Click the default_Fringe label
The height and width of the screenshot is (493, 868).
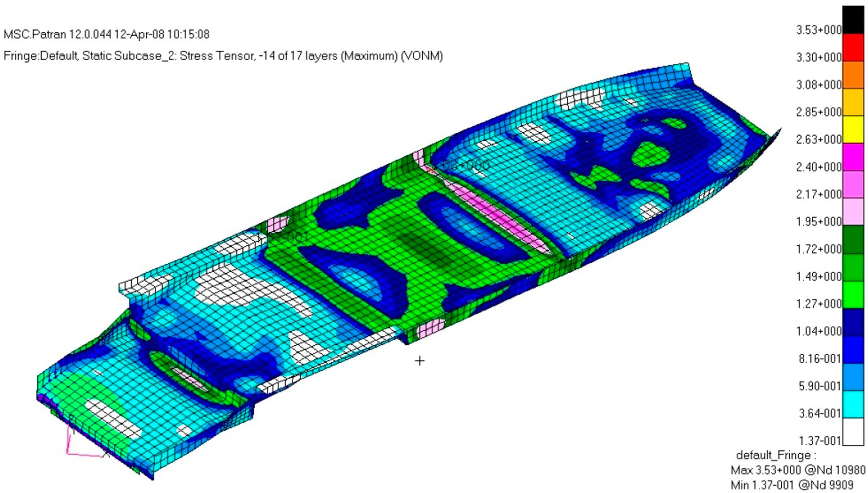tap(776, 455)
